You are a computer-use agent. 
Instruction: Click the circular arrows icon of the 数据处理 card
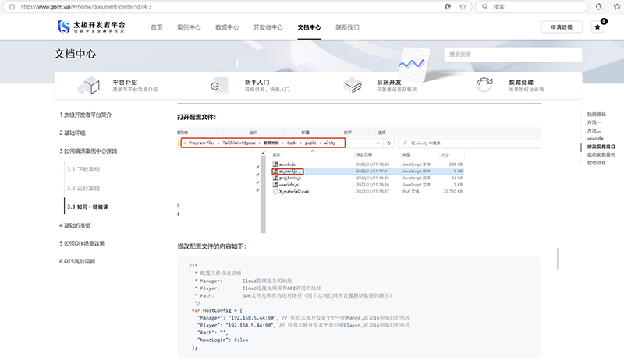click(484, 85)
